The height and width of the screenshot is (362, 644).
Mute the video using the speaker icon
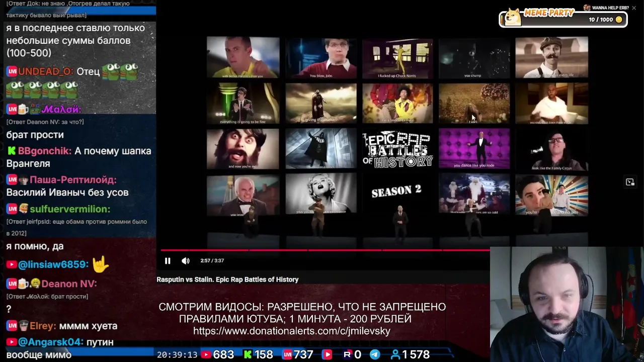tap(186, 260)
